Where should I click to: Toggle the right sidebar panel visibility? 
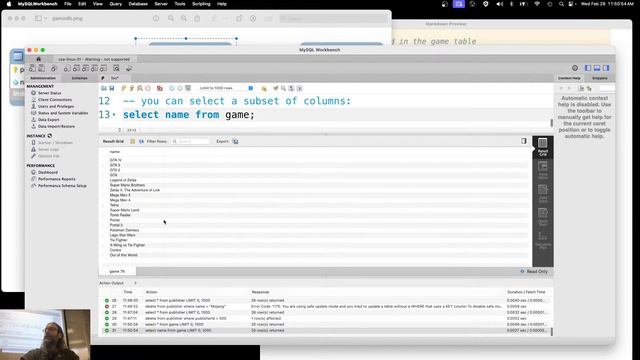[x=606, y=68]
